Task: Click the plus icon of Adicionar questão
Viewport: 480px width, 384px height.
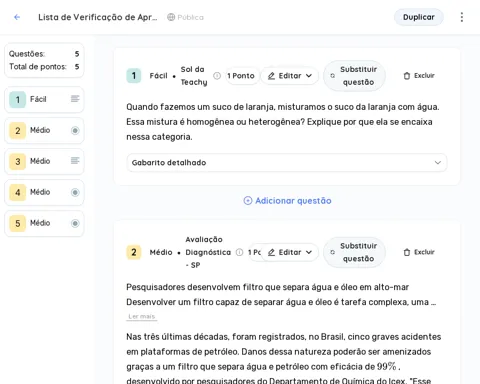Action: coord(248,201)
